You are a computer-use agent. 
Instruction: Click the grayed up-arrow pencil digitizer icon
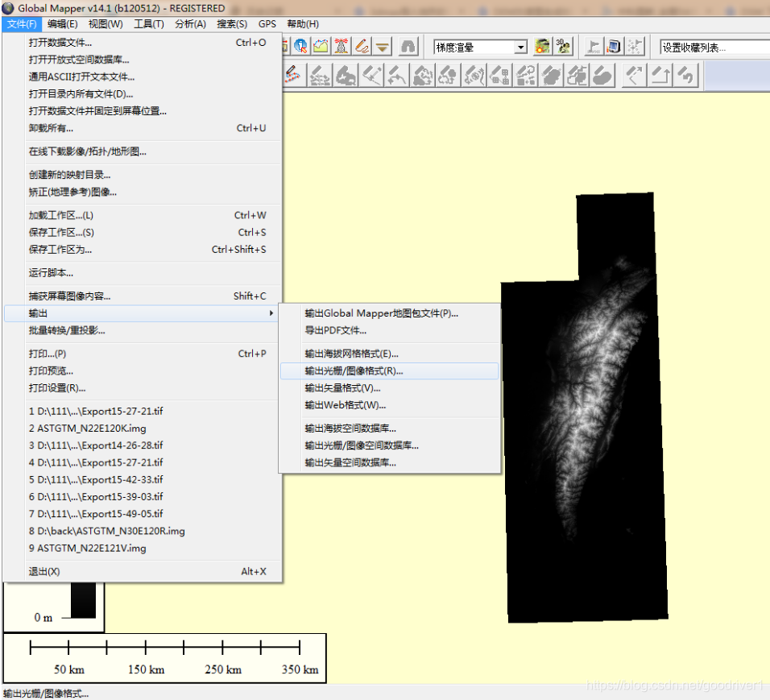(660, 76)
